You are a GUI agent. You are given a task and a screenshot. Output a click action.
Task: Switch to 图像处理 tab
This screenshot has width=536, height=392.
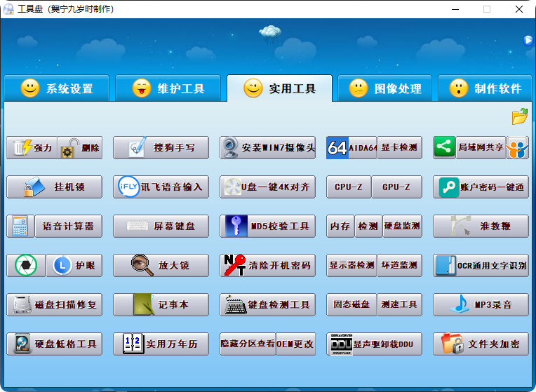pyautogui.click(x=385, y=88)
